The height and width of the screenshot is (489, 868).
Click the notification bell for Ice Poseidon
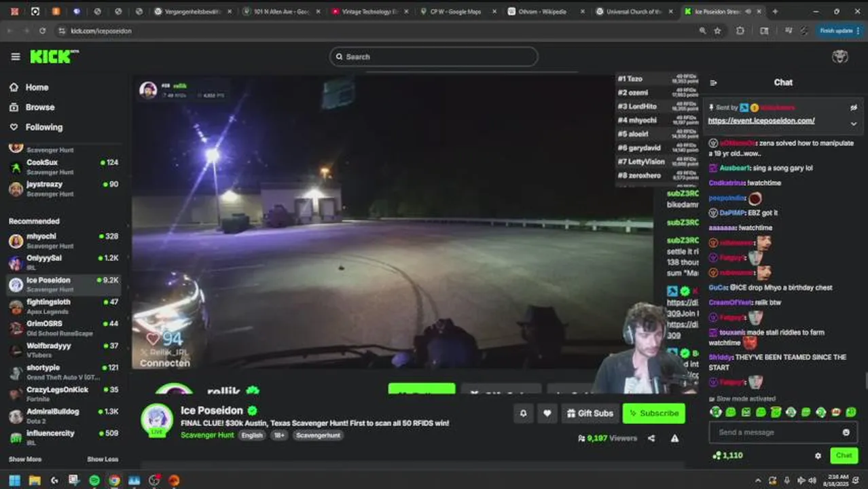point(523,413)
